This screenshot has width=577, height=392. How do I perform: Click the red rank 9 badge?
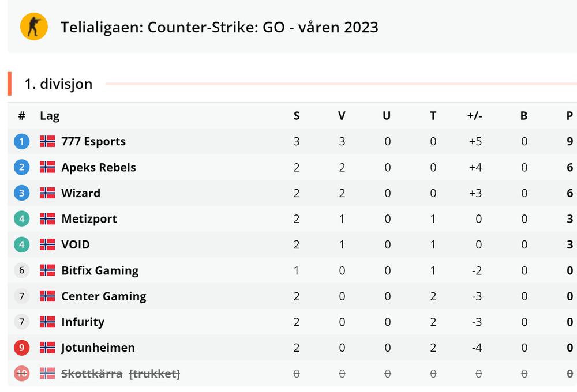click(x=21, y=348)
